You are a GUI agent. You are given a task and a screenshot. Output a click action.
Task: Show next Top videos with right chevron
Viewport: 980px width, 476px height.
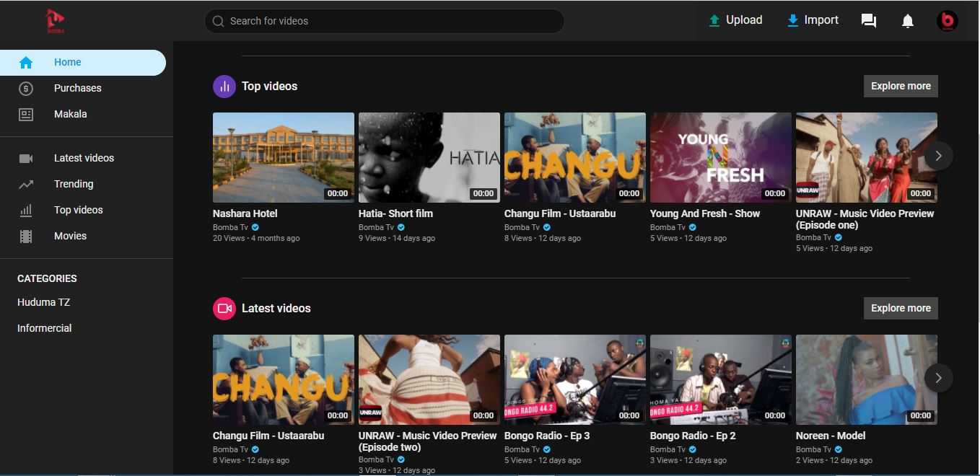938,156
